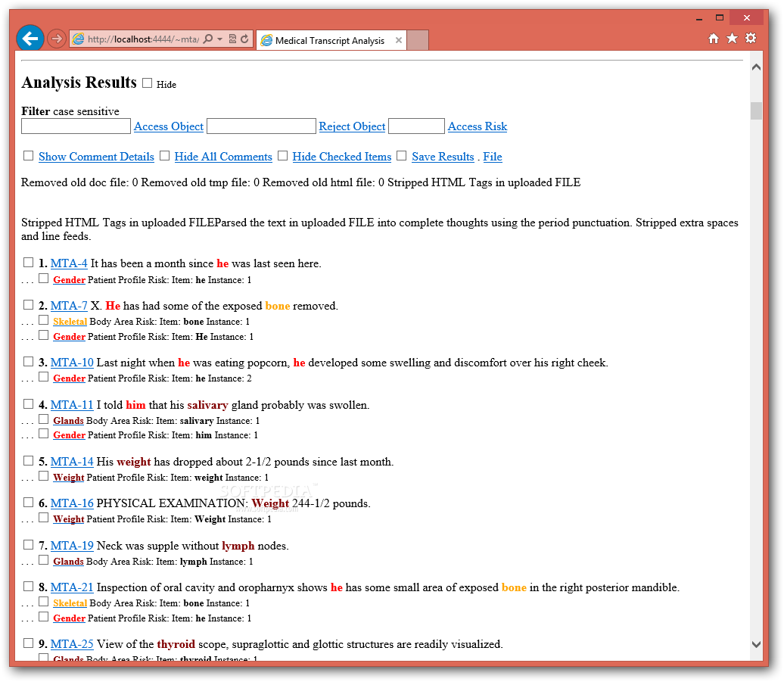Open Show Comment Details link

tap(97, 157)
